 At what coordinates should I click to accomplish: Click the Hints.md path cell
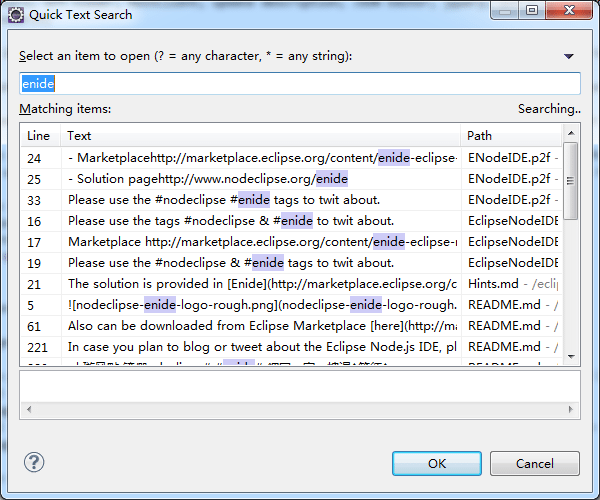[512, 284]
